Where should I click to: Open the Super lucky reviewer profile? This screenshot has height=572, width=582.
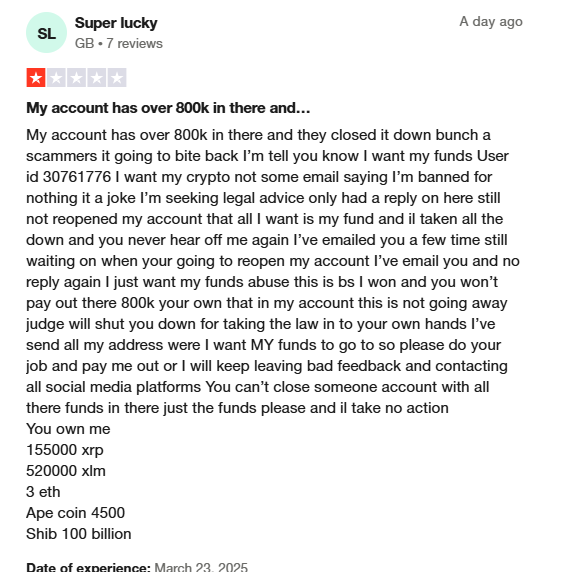click(116, 23)
